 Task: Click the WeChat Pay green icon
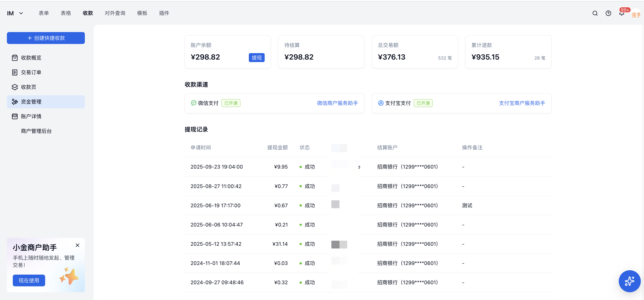194,103
